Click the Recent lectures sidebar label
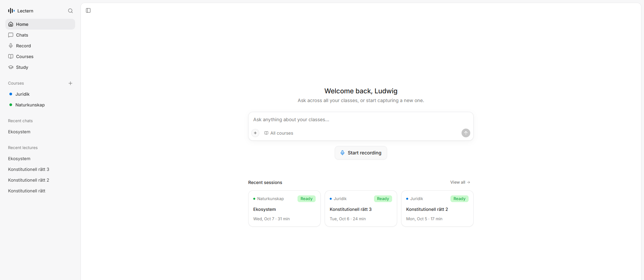 click(23, 148)
